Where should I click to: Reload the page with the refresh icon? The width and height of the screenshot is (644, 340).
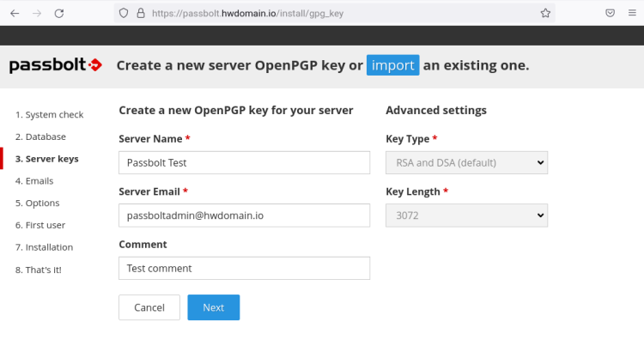click(59, 14)
